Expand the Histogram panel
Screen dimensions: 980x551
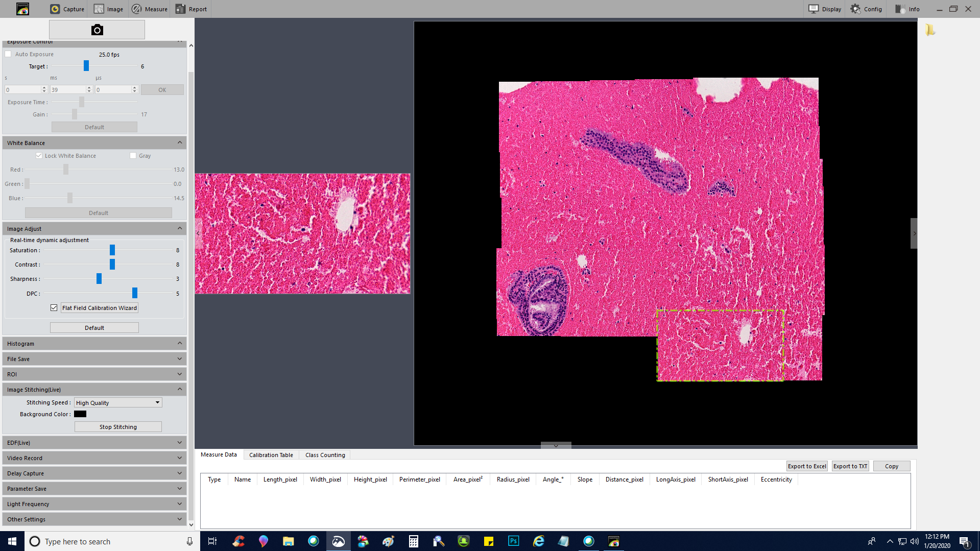coord(94,344)
